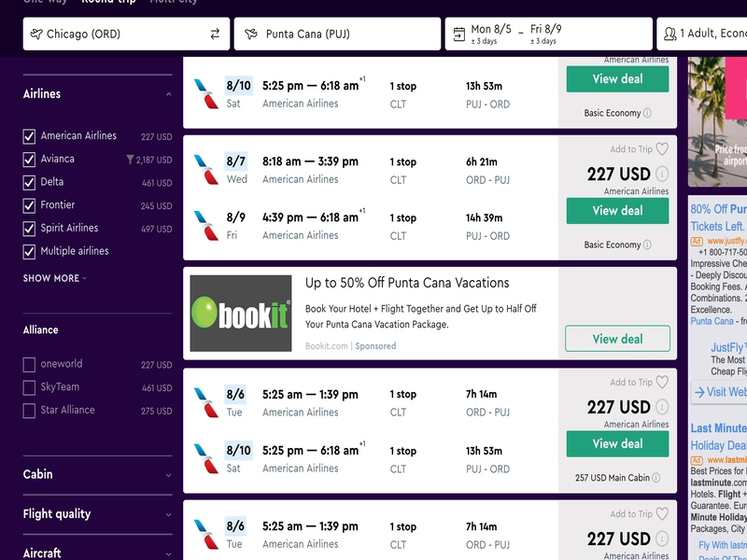
Task: Open info icon beside the 8/7 flight's 227 USD
Action: coord(662,174)
